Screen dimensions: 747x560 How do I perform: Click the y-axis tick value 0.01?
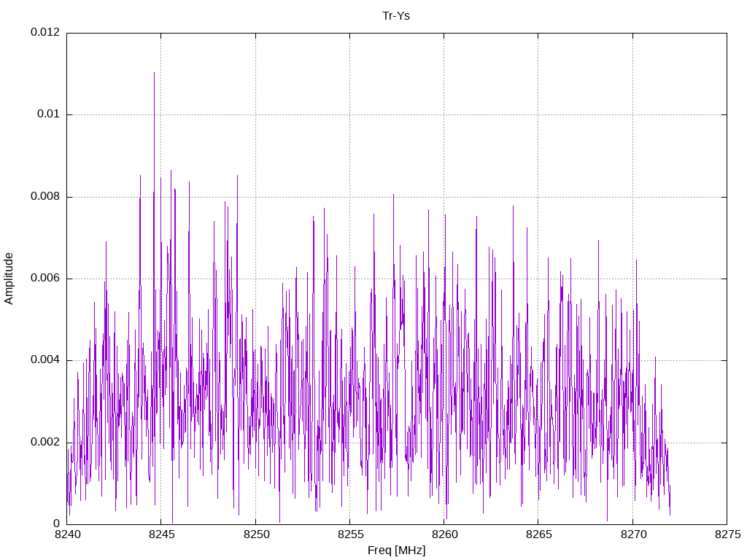49,114
